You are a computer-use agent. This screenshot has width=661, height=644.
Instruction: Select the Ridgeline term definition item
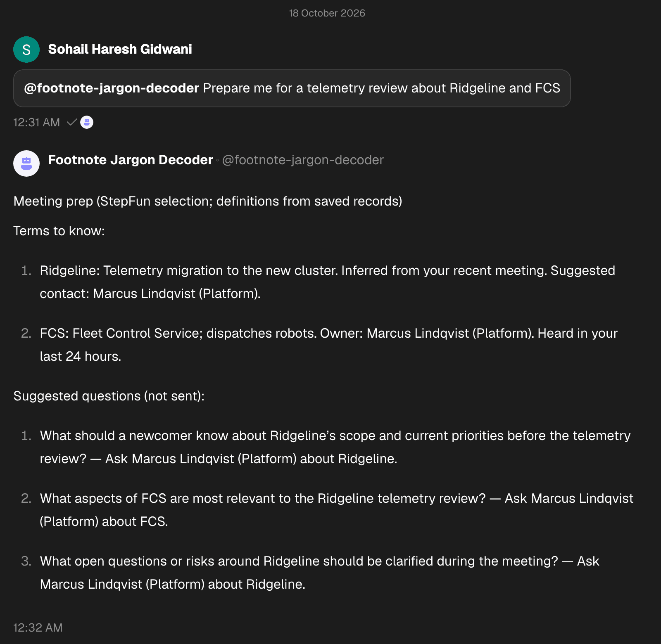tap(327, 282)
